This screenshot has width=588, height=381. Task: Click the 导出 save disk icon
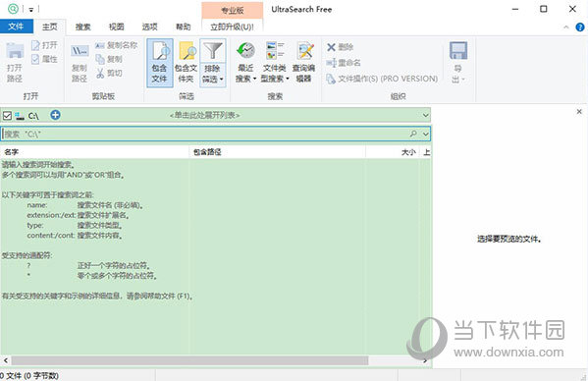458,51
